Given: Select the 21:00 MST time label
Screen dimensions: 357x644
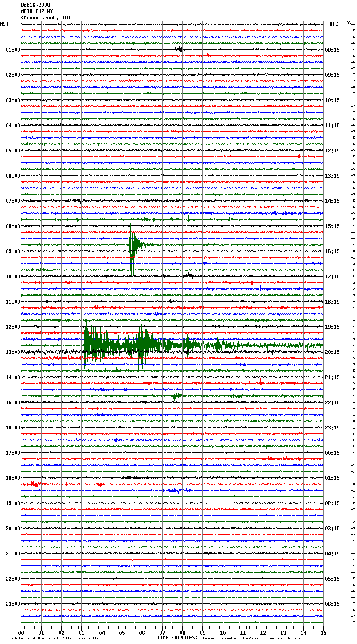Looking at the screenshot, I should tap(13, 554).
